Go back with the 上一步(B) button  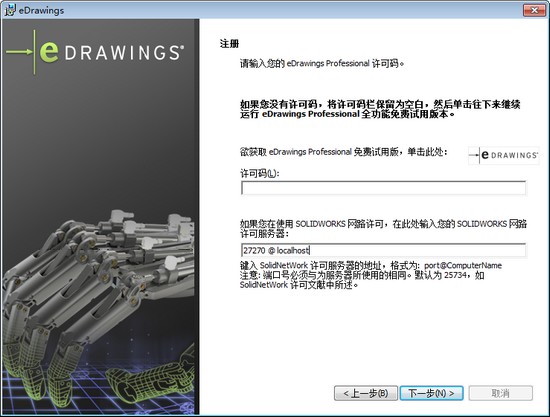tap(366, 393)
